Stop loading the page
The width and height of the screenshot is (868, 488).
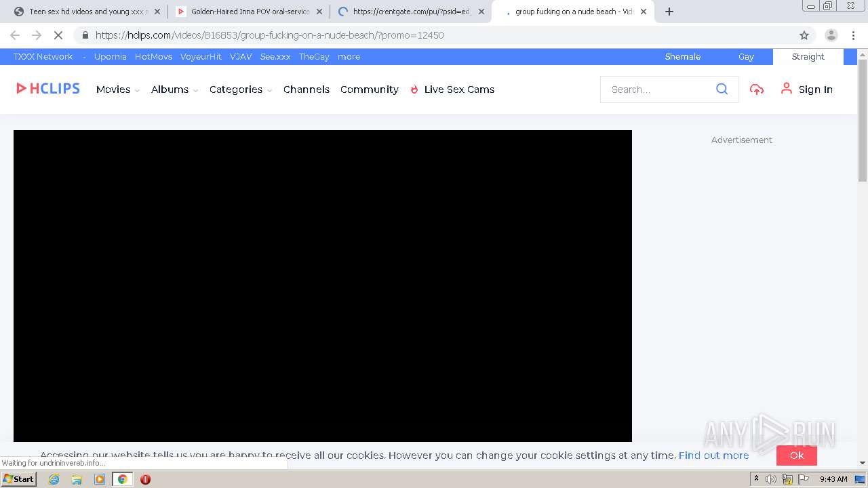click(58, 35)
